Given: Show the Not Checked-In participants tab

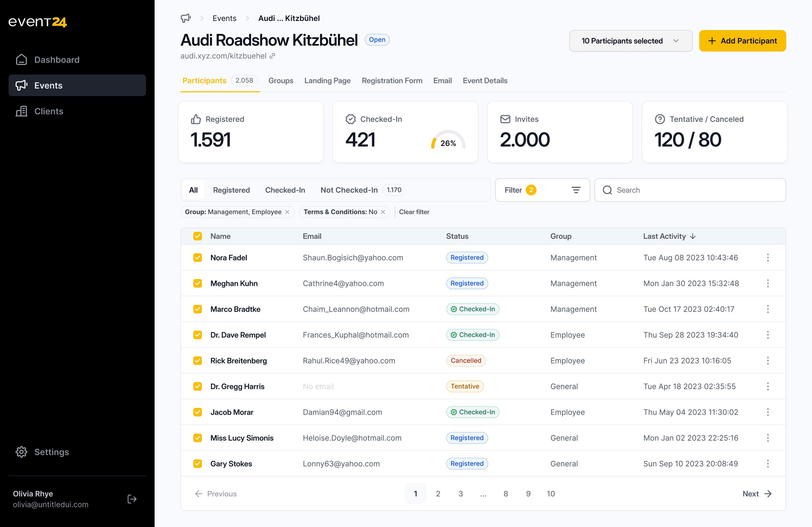Looking at the screenshot, I should [x=349, y=190].
